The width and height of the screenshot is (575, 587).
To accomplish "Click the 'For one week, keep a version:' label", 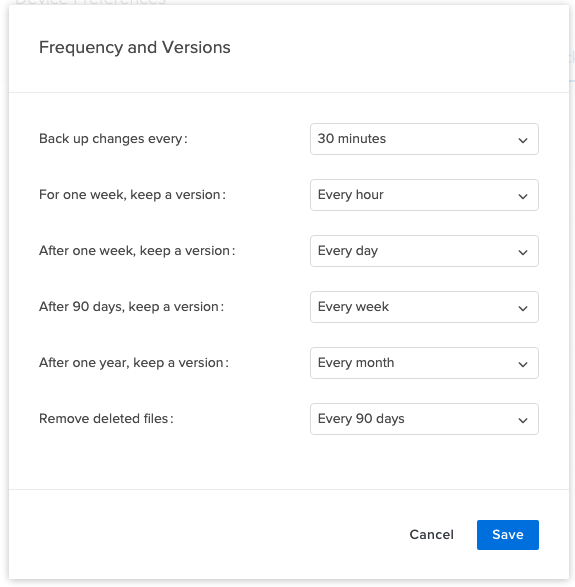I will pyautogui.click(x=132, y=195).
